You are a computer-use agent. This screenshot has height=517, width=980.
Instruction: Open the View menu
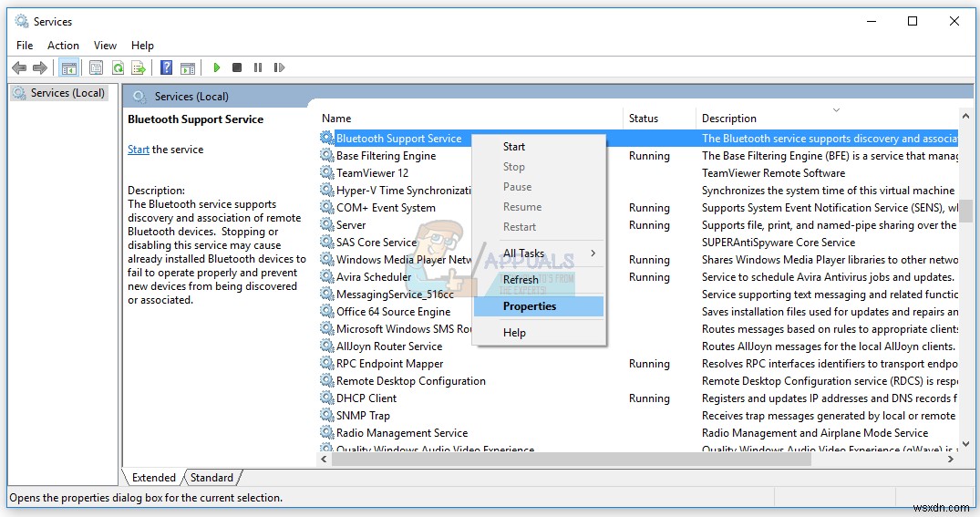(x=105, y=45)
